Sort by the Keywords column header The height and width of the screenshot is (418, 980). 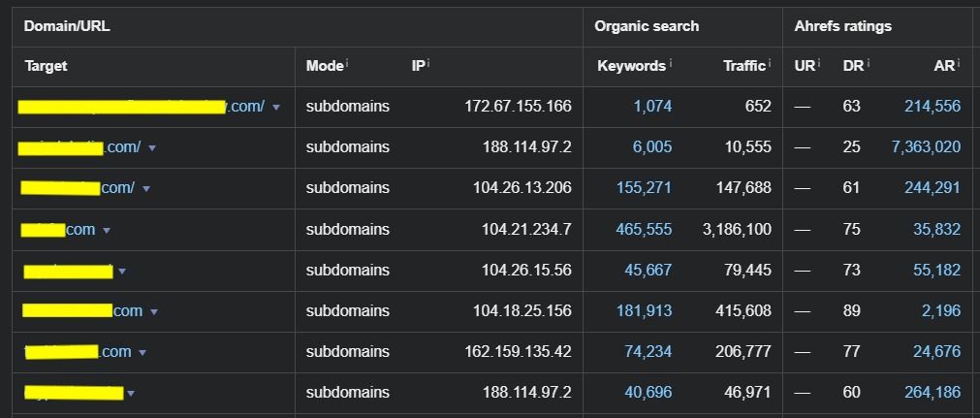pyautogui.click(x=631, y=66)
